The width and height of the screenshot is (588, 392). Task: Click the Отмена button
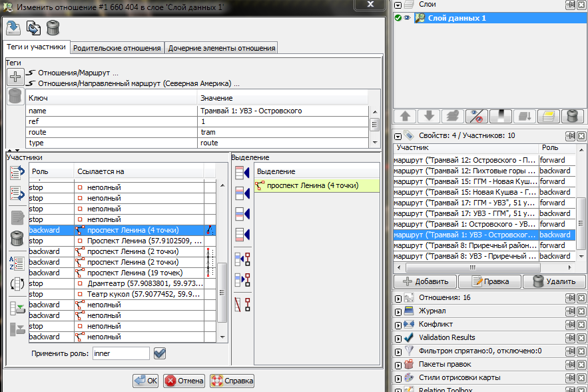pyautogui.click(x=184, y=381)
